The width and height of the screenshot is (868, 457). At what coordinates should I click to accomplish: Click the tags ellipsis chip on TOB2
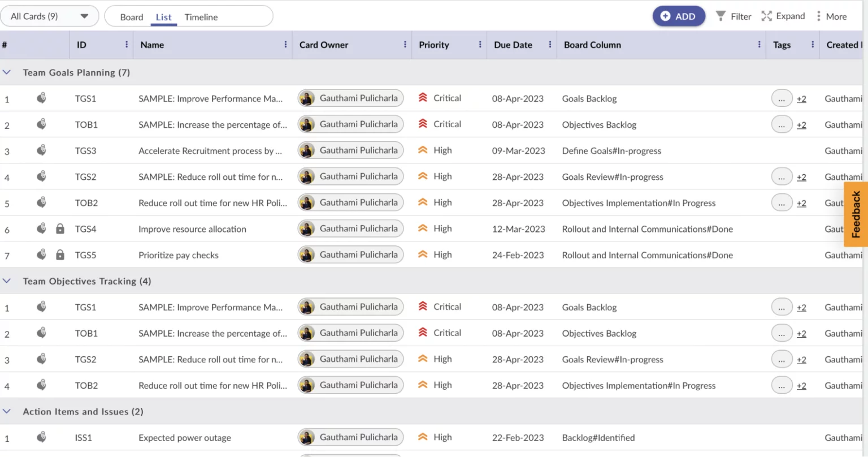pyautogui.click(x=782, y=202)
